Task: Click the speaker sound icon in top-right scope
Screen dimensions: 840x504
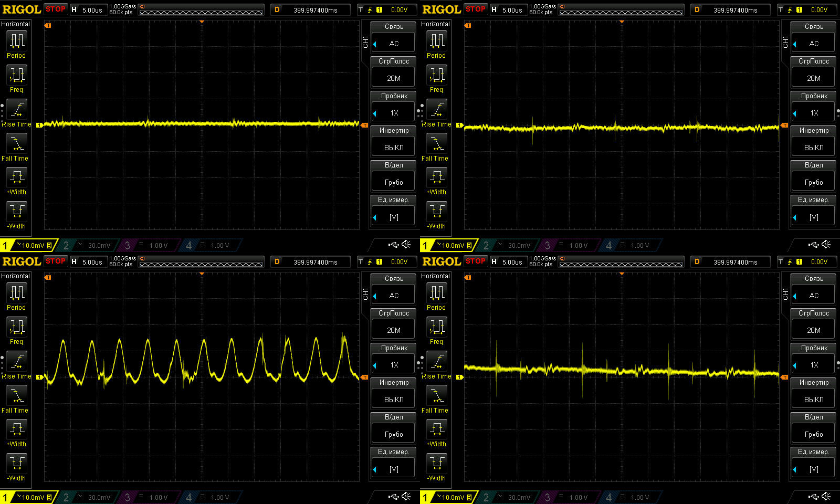Action: [x=826, y=245]
